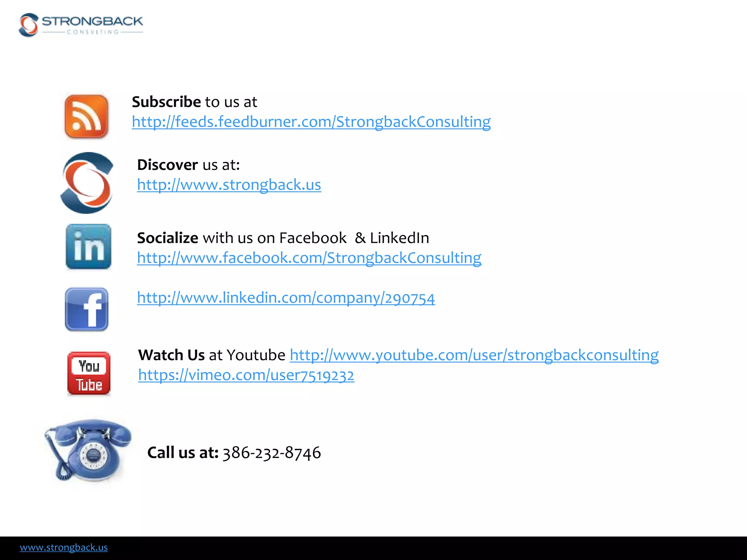This screenshot has width=747, height=560.
Task: Click the bold Discover heading text
Action: tap(167, 165)
